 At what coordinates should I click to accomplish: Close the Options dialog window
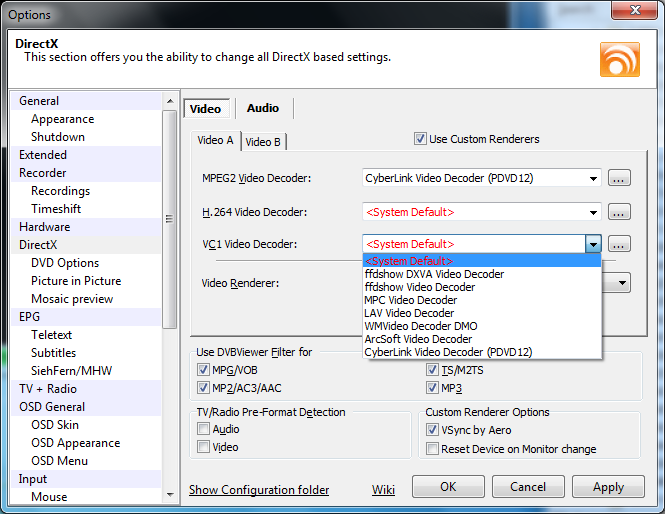[x=635, y=10]
